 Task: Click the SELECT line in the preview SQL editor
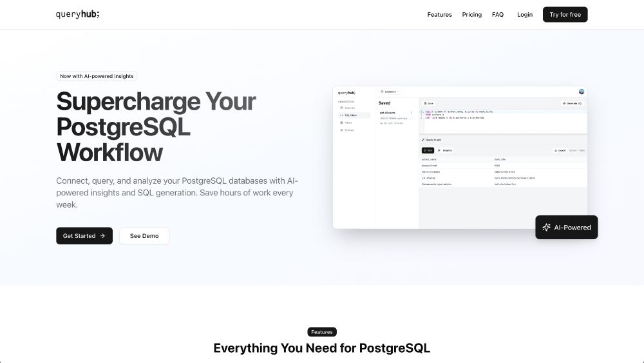click(x=459, y=112)
